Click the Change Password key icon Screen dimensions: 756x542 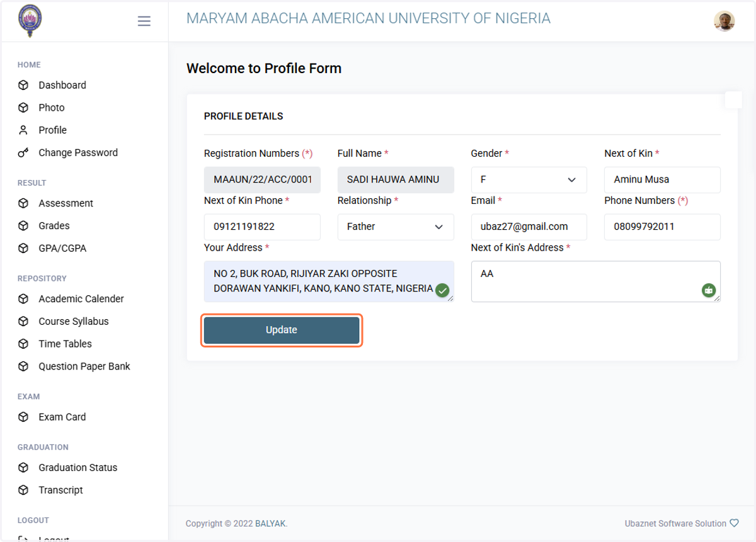tap(23, 153)
